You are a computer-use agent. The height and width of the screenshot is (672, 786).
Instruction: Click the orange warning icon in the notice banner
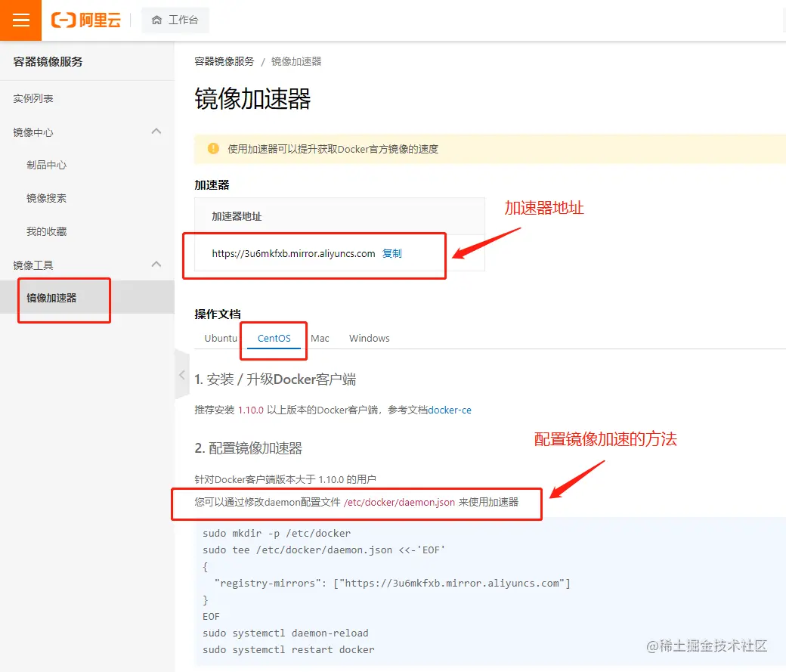pyautogui.click(x=213, y=148)
